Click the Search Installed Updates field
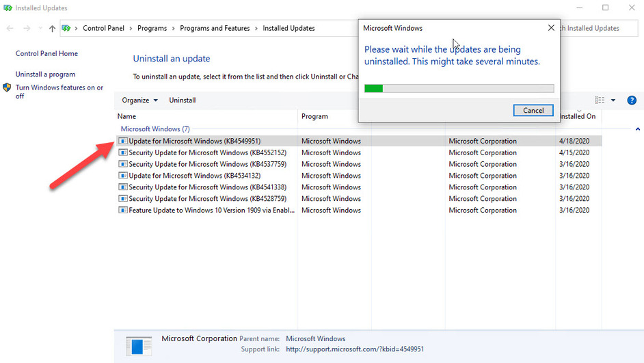 [599, 28]
